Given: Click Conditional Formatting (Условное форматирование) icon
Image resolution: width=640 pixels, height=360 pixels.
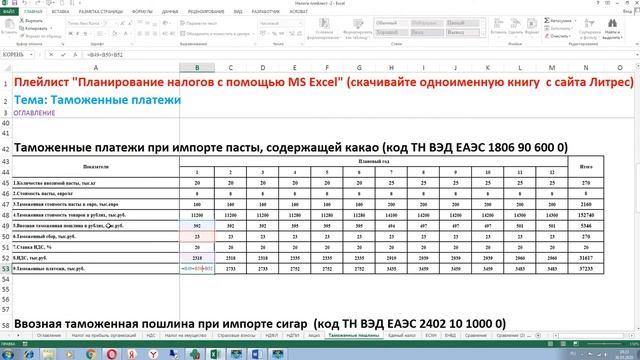Looking at the screenshot, I should (324, 24).
